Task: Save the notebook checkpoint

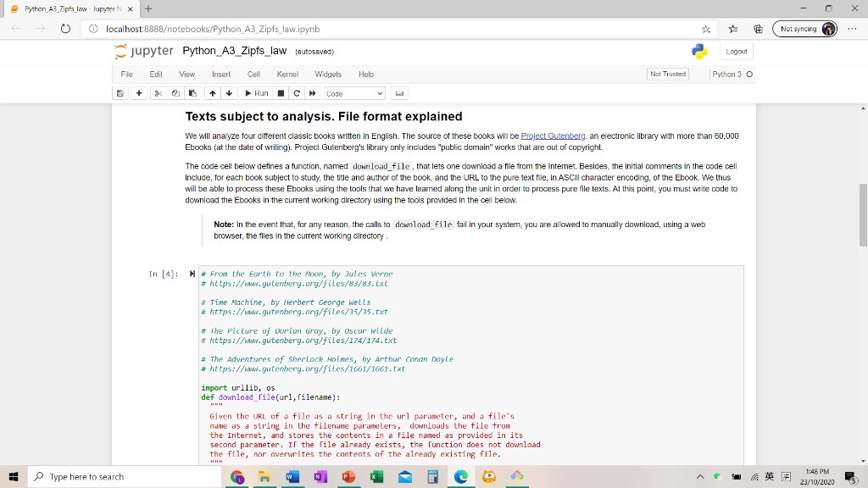Action: [120, 93]
